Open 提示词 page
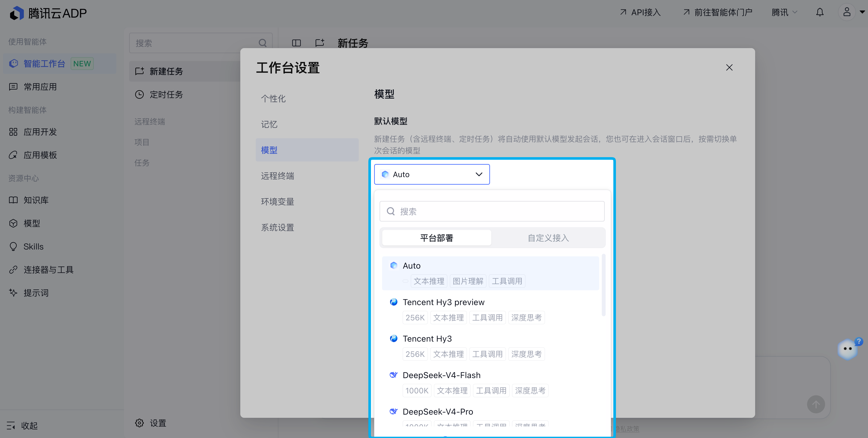 60,293
